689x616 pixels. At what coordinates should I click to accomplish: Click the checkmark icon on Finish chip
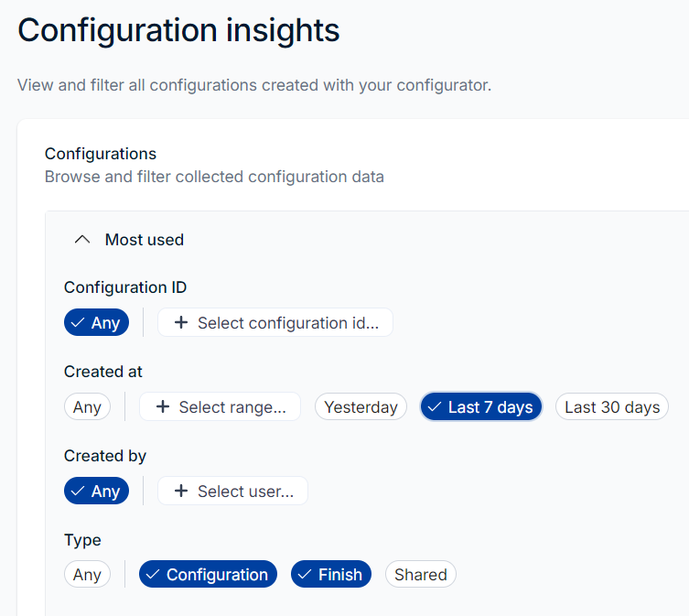[x=305, y=575]
